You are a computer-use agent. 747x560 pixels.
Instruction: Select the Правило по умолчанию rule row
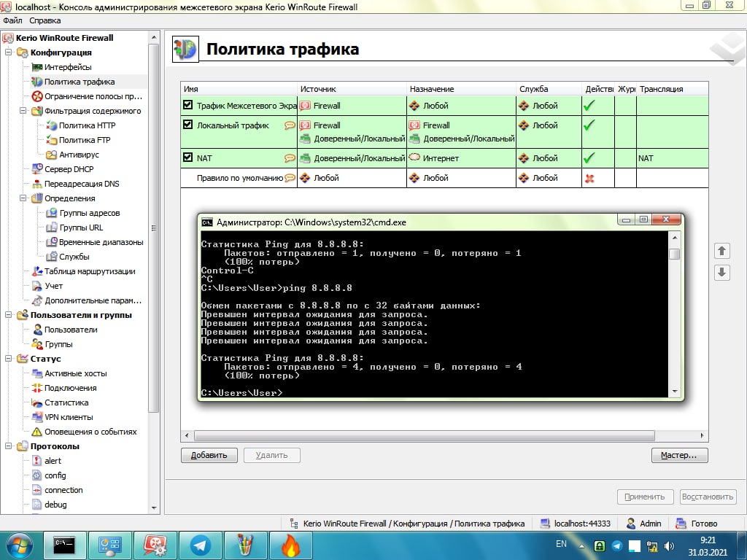(444, 178)
